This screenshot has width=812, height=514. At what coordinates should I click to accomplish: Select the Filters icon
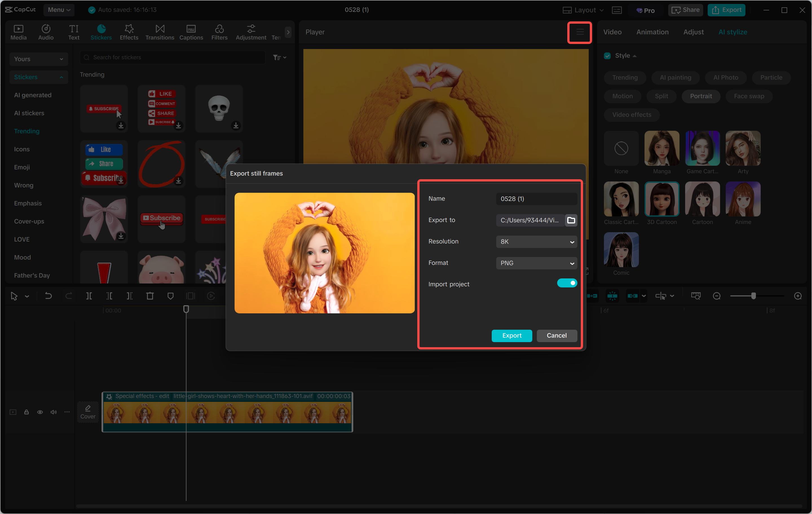point(220,32)
